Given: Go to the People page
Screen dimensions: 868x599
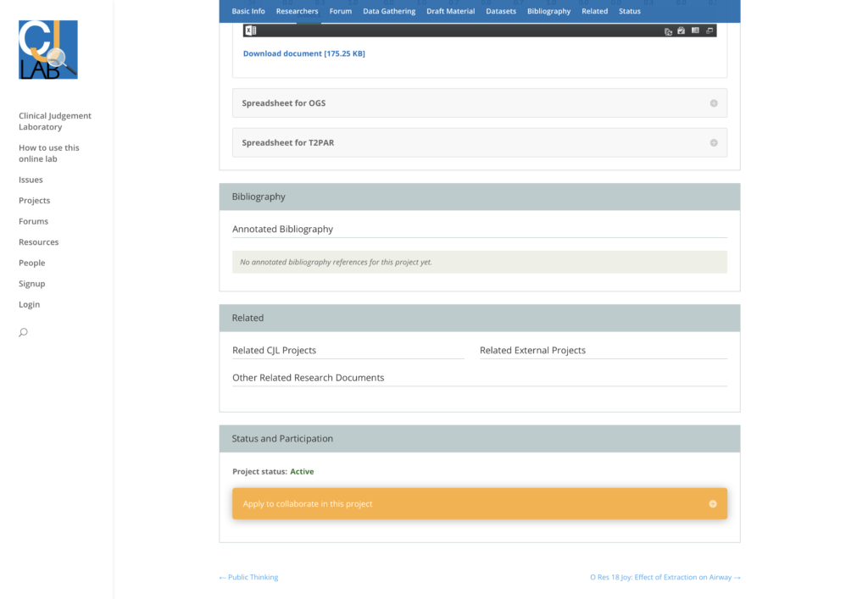Looking at the screenshot, I should pos(31,263).
